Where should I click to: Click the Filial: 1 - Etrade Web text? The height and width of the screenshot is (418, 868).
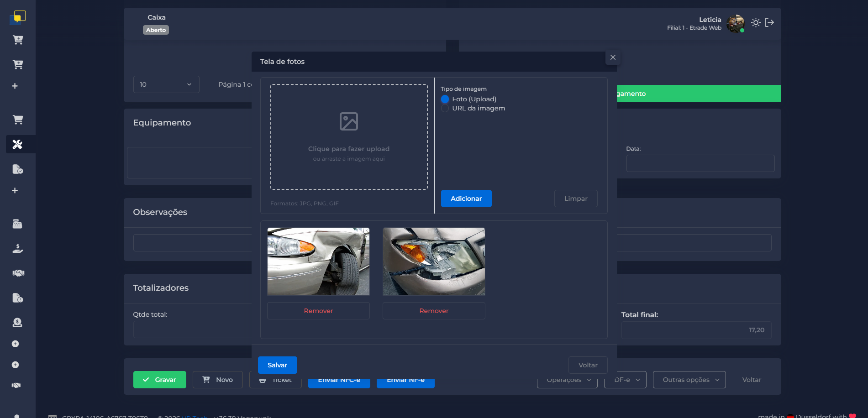pyautogui.click(x=694, y=28)
